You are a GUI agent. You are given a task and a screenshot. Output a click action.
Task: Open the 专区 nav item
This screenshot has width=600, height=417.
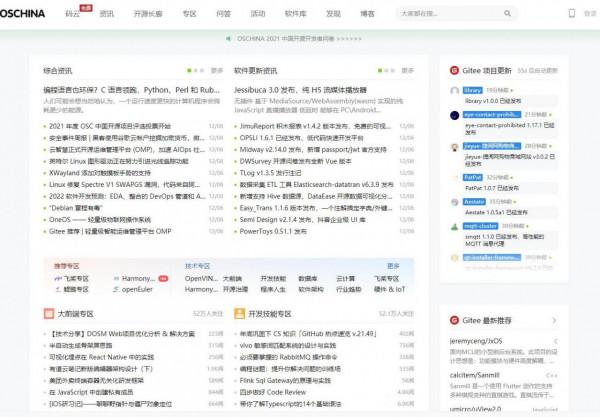pyautogui.click(x=189, y=14)
